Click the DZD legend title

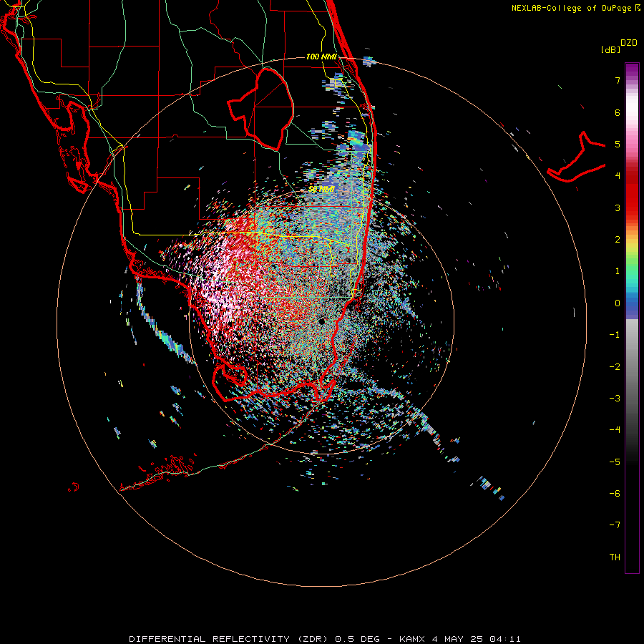click(x=629, y=43)
